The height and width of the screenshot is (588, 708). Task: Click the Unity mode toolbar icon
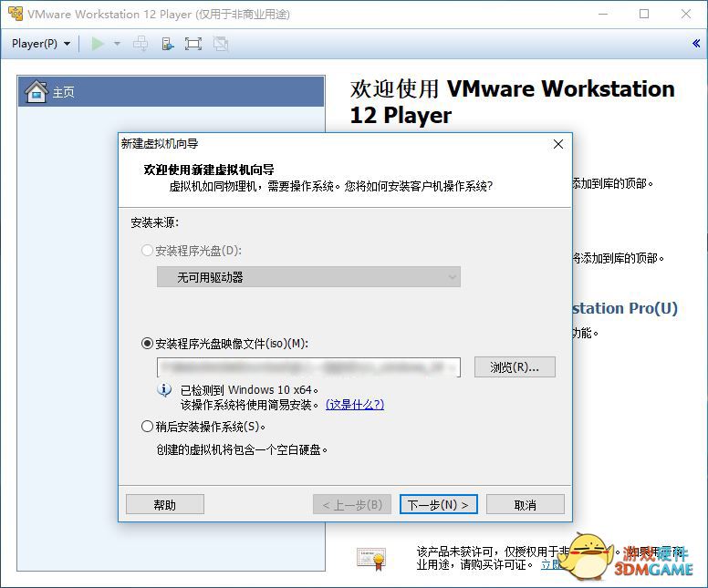[221, 44]
